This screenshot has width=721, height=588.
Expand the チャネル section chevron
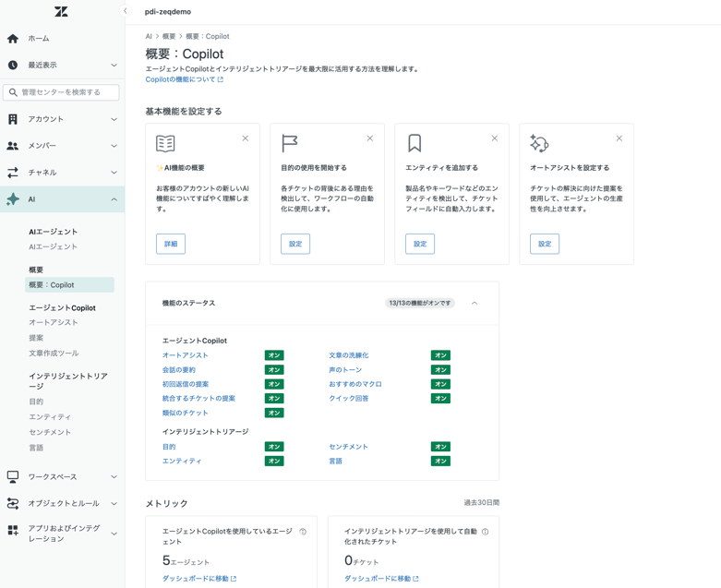pos(114,173)
